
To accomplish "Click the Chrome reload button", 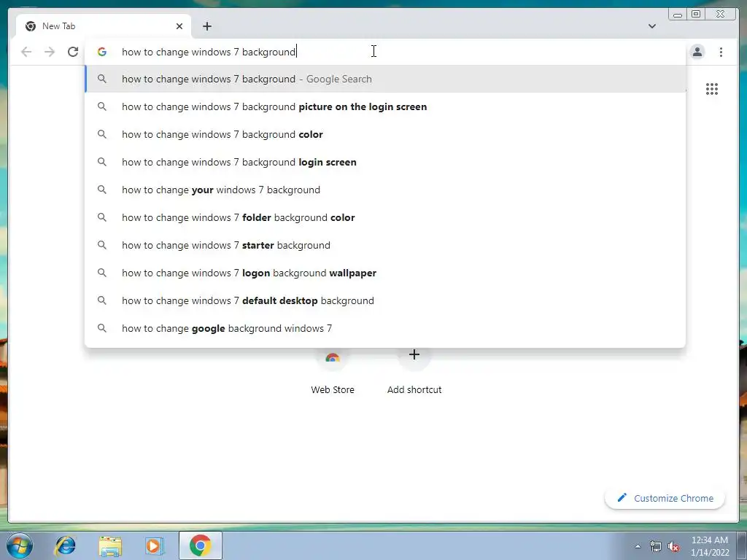I will pyautogui.click(x=73, y=52).
